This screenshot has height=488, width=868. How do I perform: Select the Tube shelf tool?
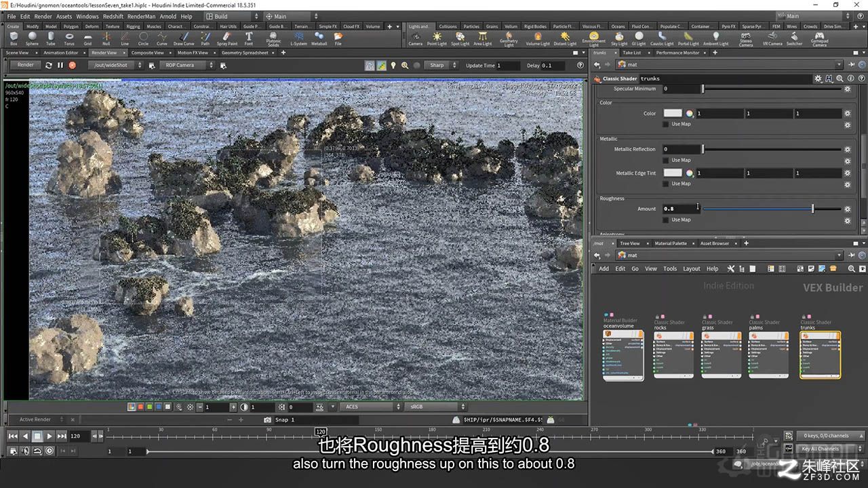coord(51,39)
